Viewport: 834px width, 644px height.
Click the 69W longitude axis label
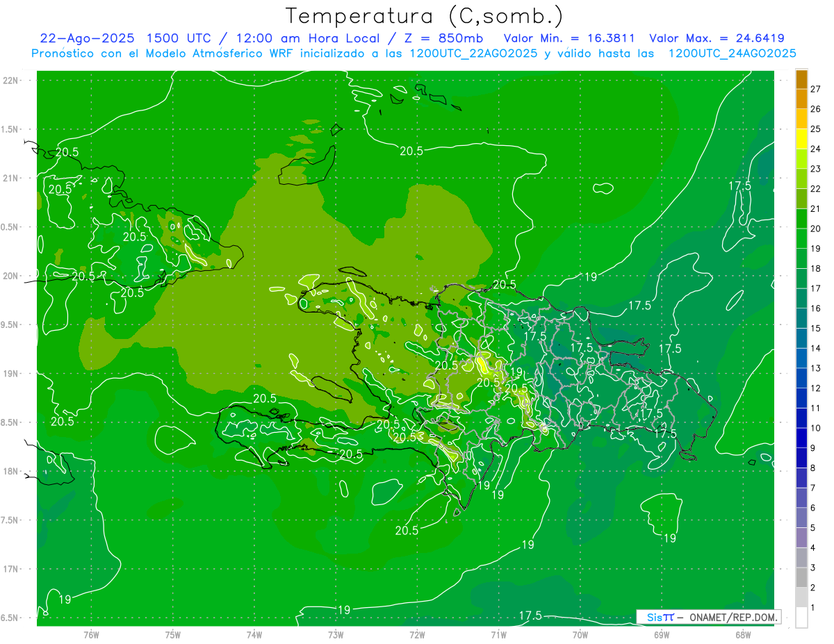point(662,635)
